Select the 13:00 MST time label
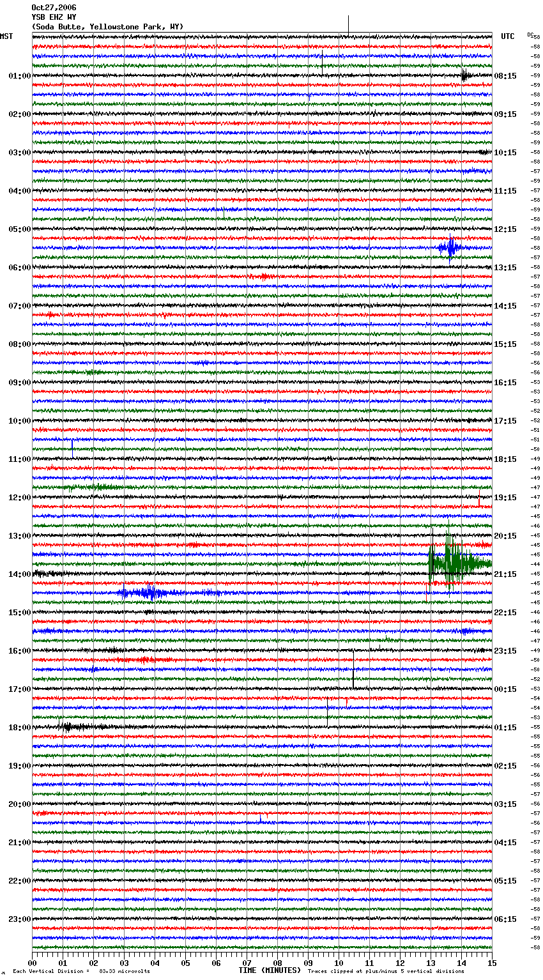Image resolution: width=543 pixels, height=980 pixels. tap(19, 536)
